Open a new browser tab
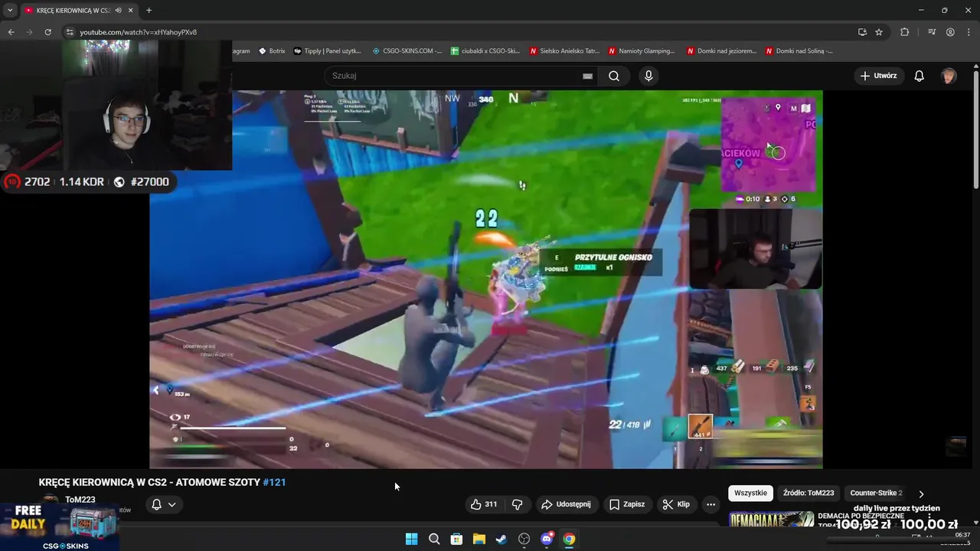Viewport: 980px width, 551px height. (x=149, y=11)
